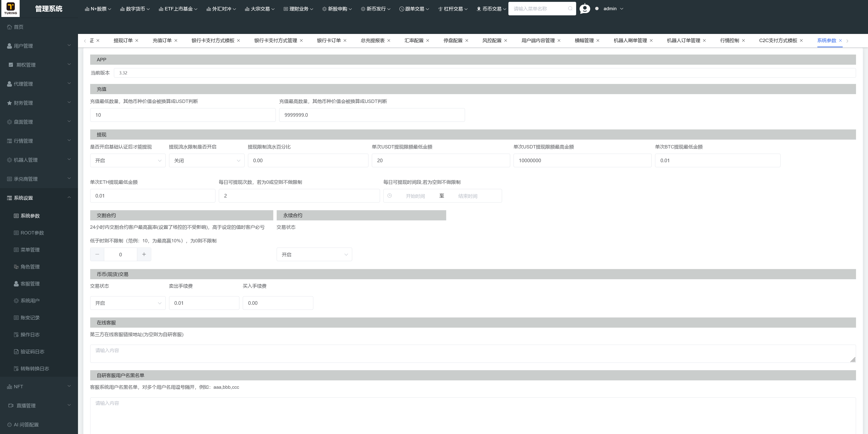The height and width of the screenshot is (434, 868).
Task: Click the 第三方在线客服链接地址 textarea
Action: click(x=473, y=354)
